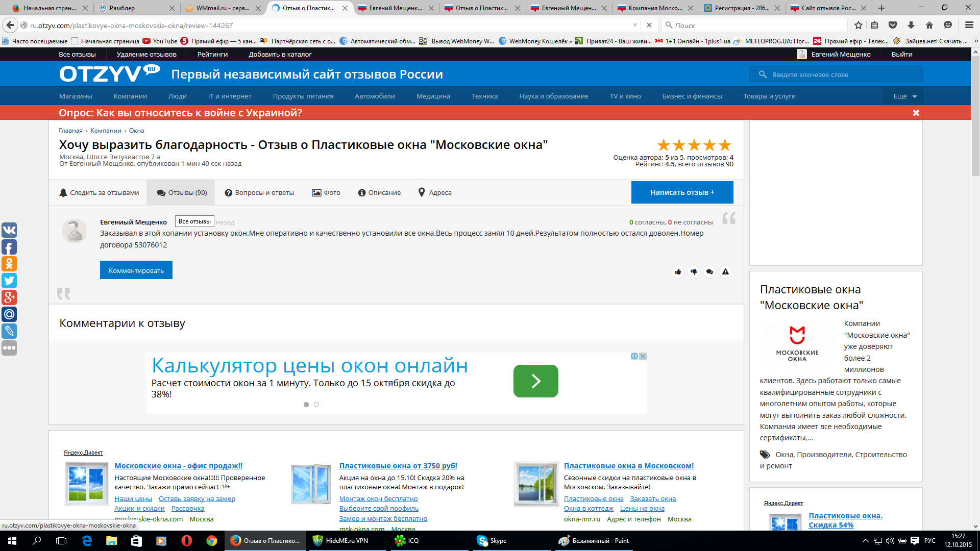
Task: Open Firefox downloads arrow icon
Action: pos(911,25)
